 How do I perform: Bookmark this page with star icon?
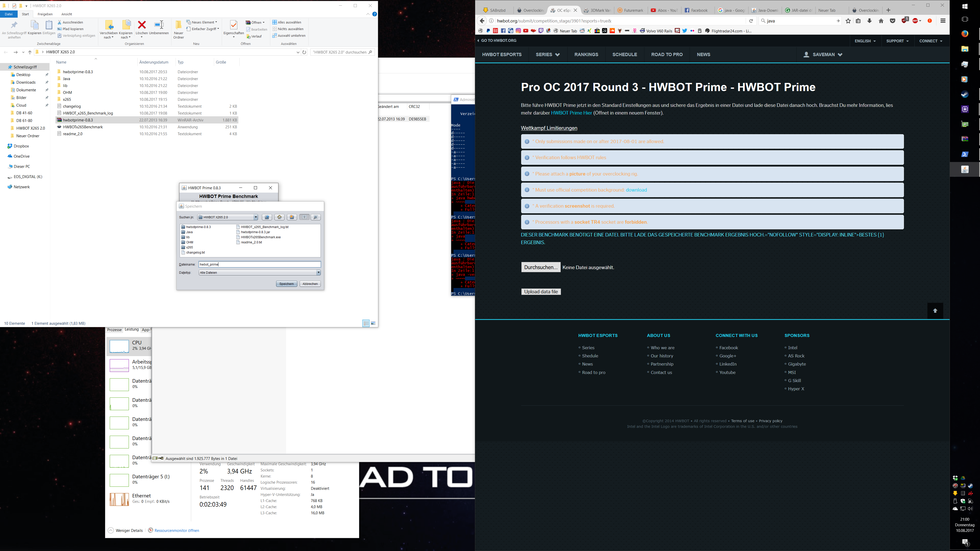click(x=848, y=21)
